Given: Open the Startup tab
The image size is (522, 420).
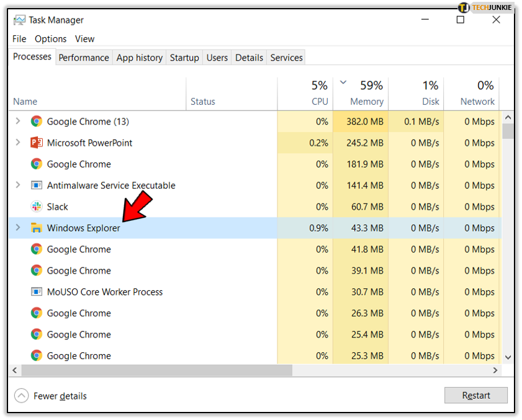Looking at the screenshot, I should point(184,58).
